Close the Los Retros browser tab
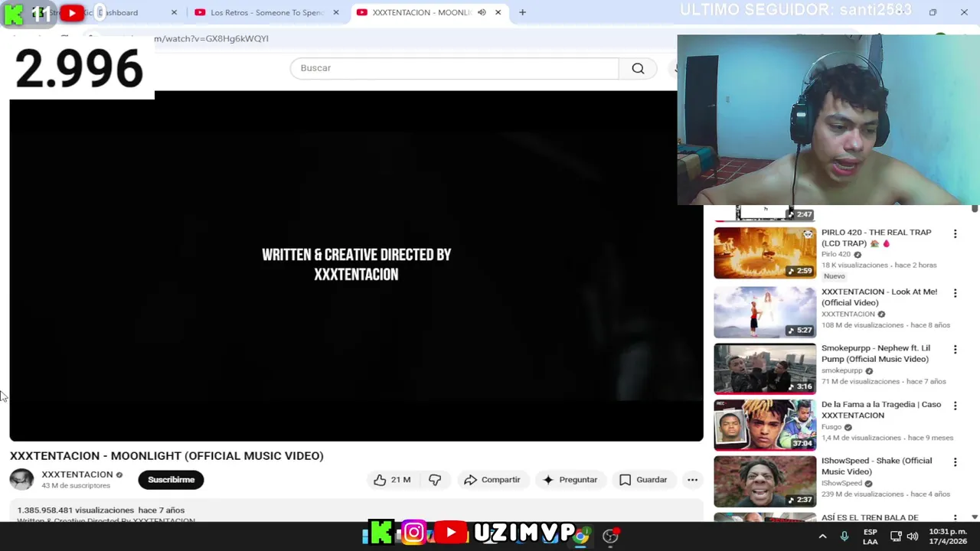 pyautogui.click(x=335, y=12)
